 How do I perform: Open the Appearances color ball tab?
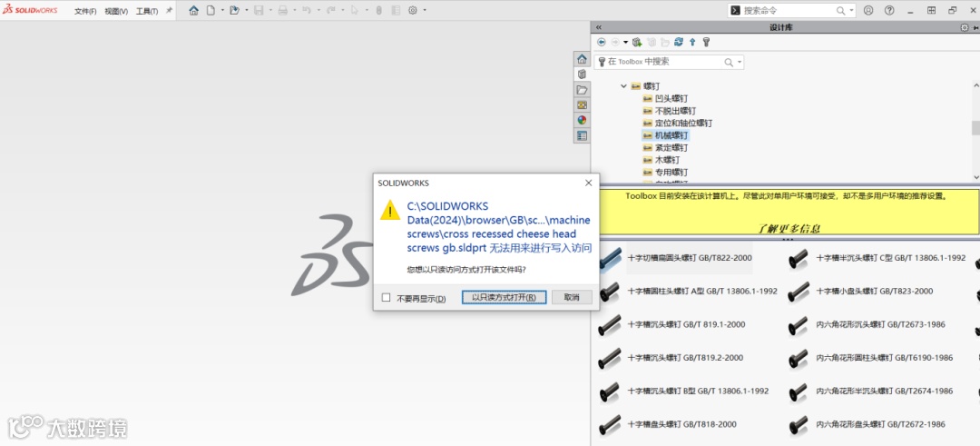tap(582, 120)
